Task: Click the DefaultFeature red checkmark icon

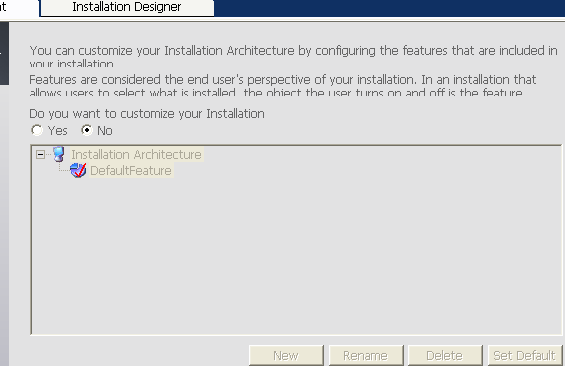Action: 78,170
